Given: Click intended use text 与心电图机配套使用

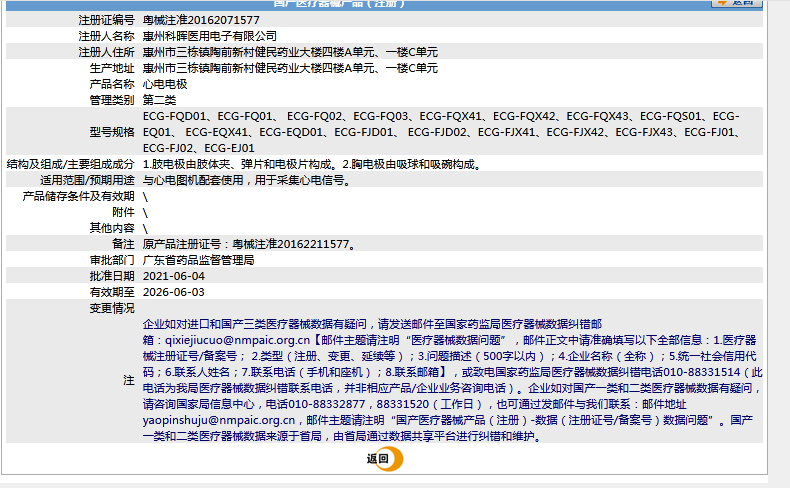Looking at the screenshot, I should pyautogui.click(x=193, y=180).
